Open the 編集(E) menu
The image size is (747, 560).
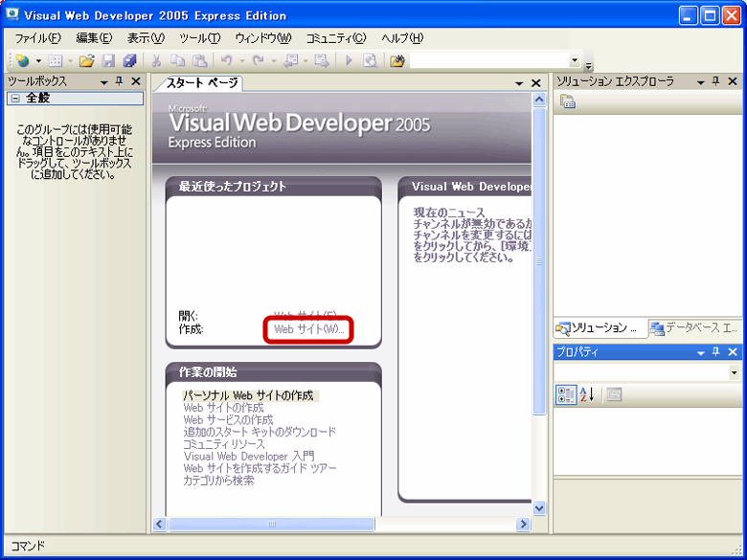tap(94, 38)
